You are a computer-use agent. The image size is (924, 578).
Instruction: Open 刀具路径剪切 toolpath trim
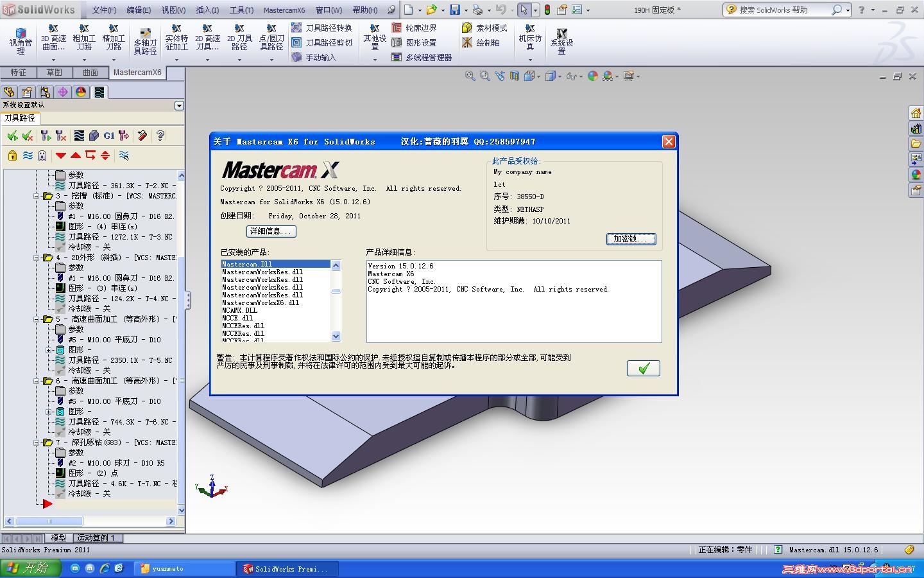(321, 42)
